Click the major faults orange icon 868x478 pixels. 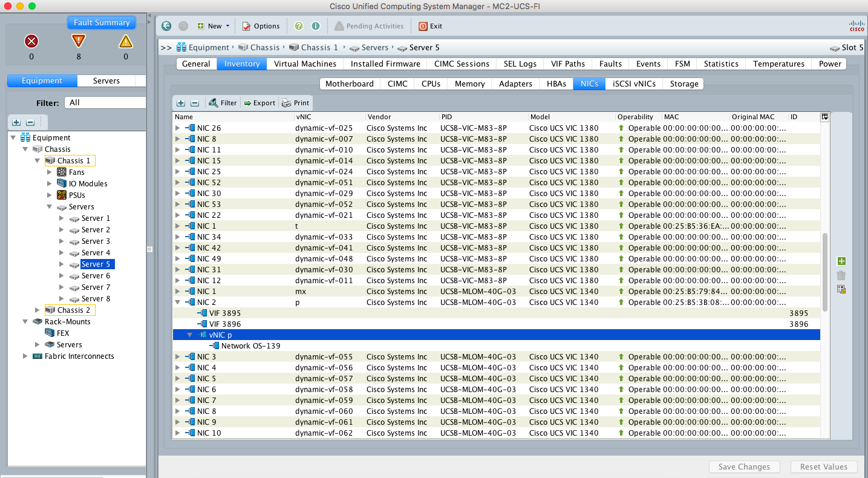(x=79, y=41)
